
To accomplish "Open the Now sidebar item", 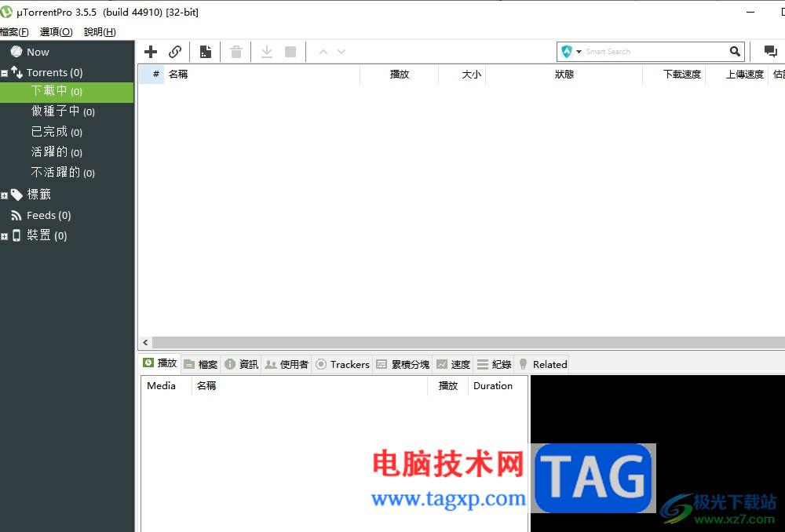I will [38, 52].
